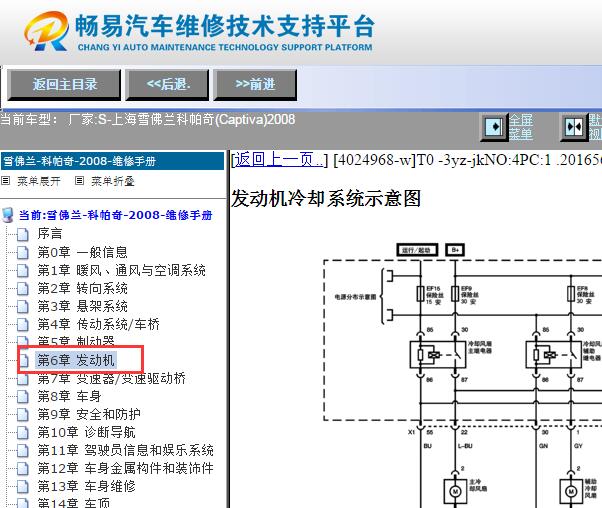The image size is (602, 508).
Task: Go back with the <<后退 button
Action: click(167, 84)
